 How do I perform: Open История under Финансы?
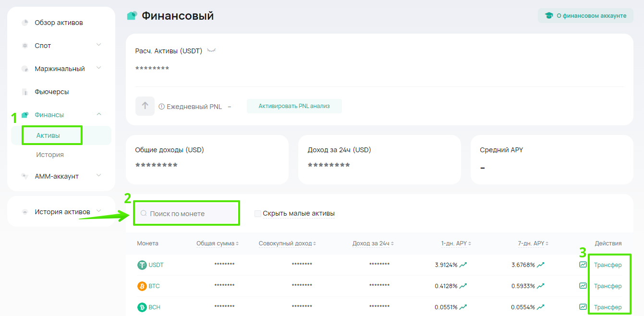(50, 155)
